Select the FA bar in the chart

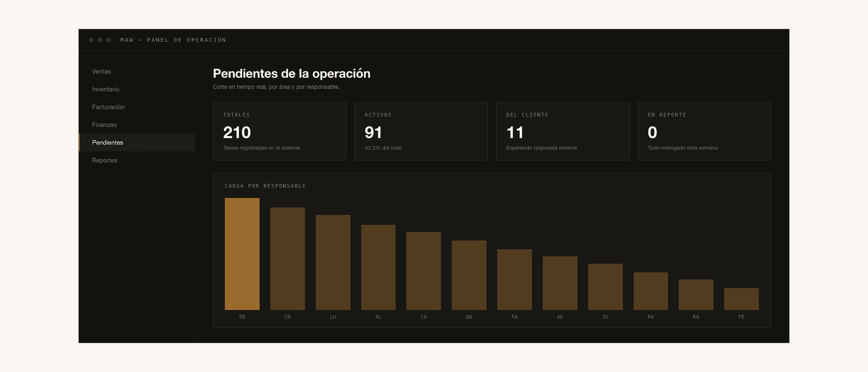[x=515, y=279]
